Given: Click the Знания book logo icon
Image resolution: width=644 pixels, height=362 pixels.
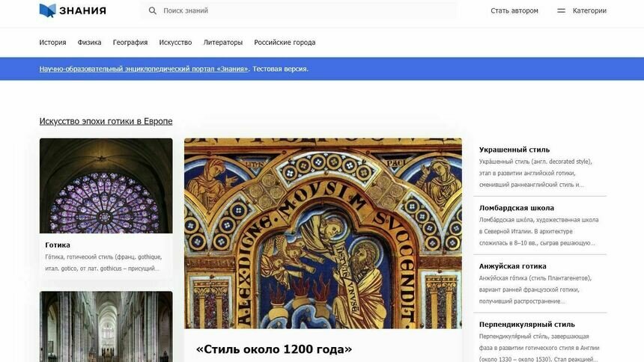Looking at the screenshot, I should click(48, 10).
